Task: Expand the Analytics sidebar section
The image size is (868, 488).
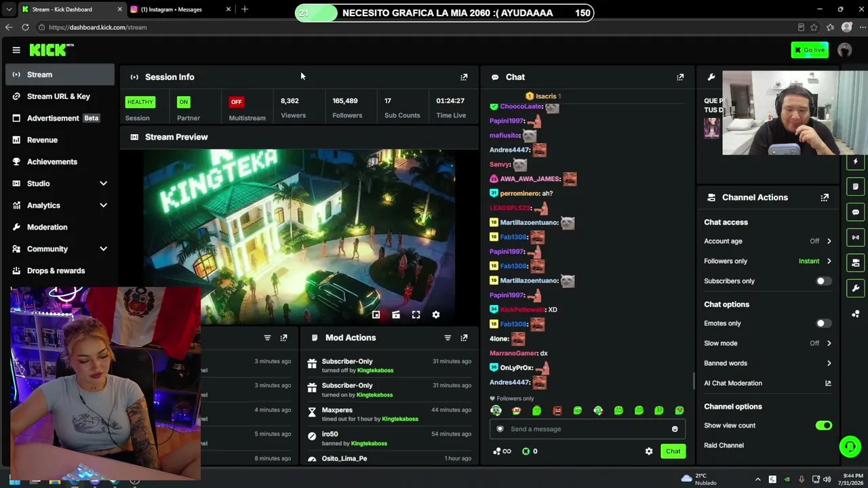Action: (103, 205)
